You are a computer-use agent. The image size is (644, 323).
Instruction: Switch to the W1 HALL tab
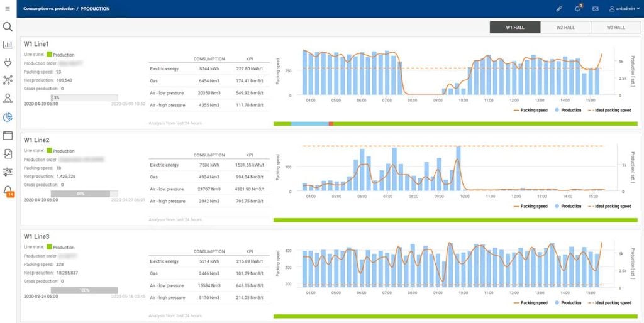pyautogui.click(x=515, y=28)
